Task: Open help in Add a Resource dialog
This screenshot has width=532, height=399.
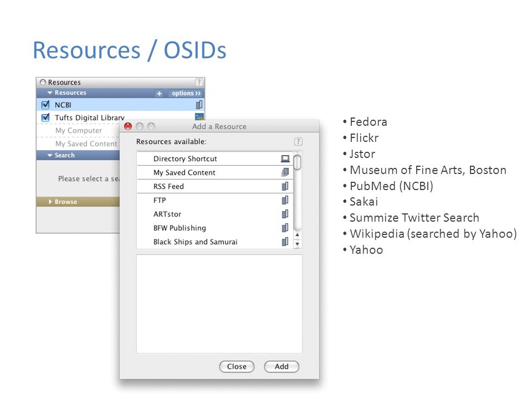Action: click(x=298, y=141)
